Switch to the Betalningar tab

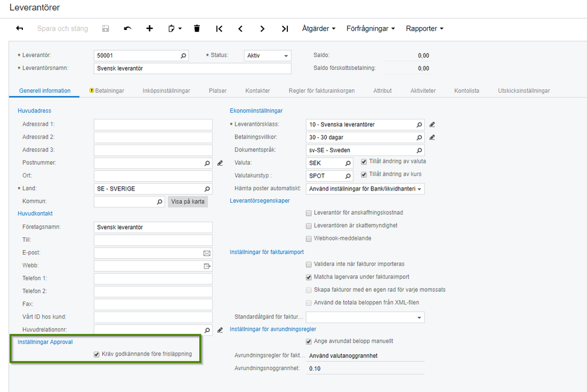pos(107,91)
